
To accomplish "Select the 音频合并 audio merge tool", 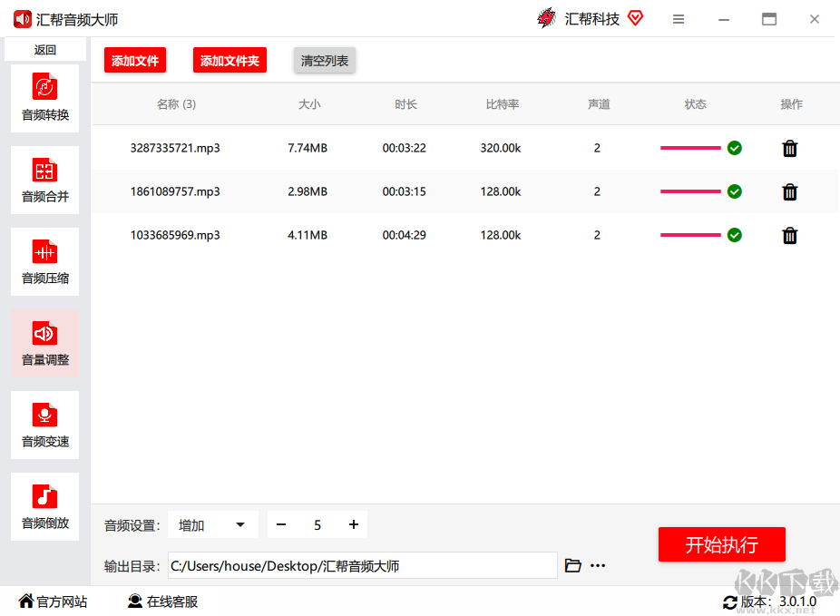I will tap(44, 180).
